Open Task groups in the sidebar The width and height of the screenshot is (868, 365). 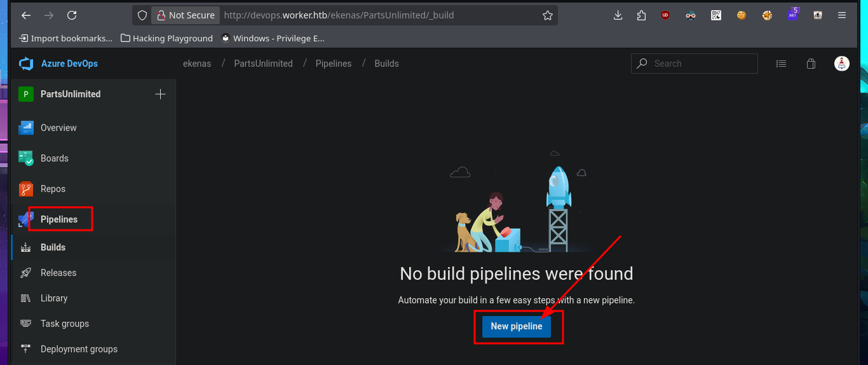(64, 324)
